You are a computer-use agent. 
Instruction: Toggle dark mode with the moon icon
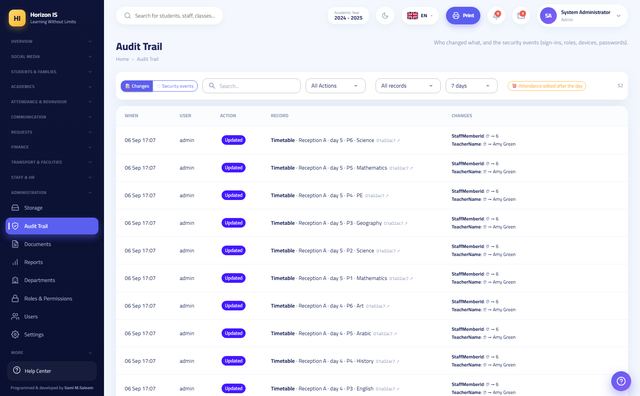[385, 16]
